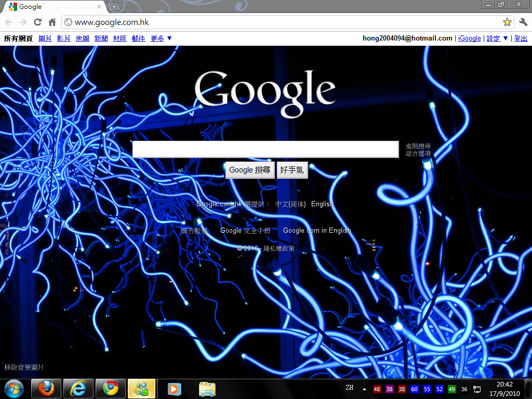532x399 pixels.
Task: Open Windows Explorer folder icon in taskbar
Action: click(x=207, y=388)
